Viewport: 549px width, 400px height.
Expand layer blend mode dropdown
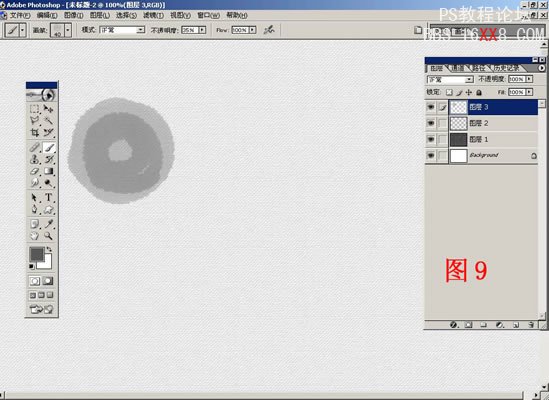click(x=450, y=80)
